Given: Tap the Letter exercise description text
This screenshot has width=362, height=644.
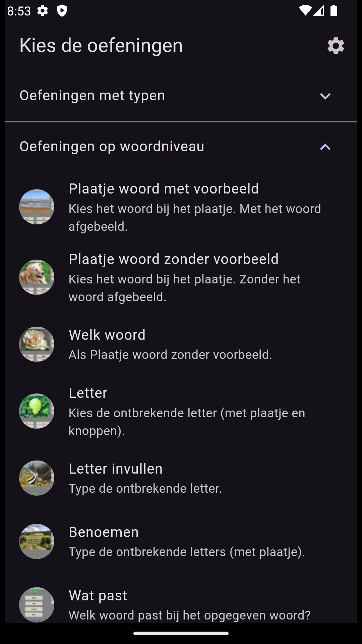Looking at the screenshot, I should pos(187,422).
